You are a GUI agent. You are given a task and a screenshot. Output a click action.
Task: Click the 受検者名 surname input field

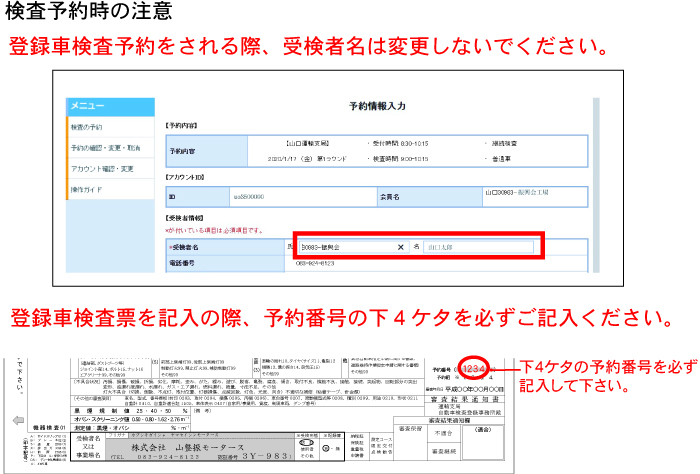345,246
